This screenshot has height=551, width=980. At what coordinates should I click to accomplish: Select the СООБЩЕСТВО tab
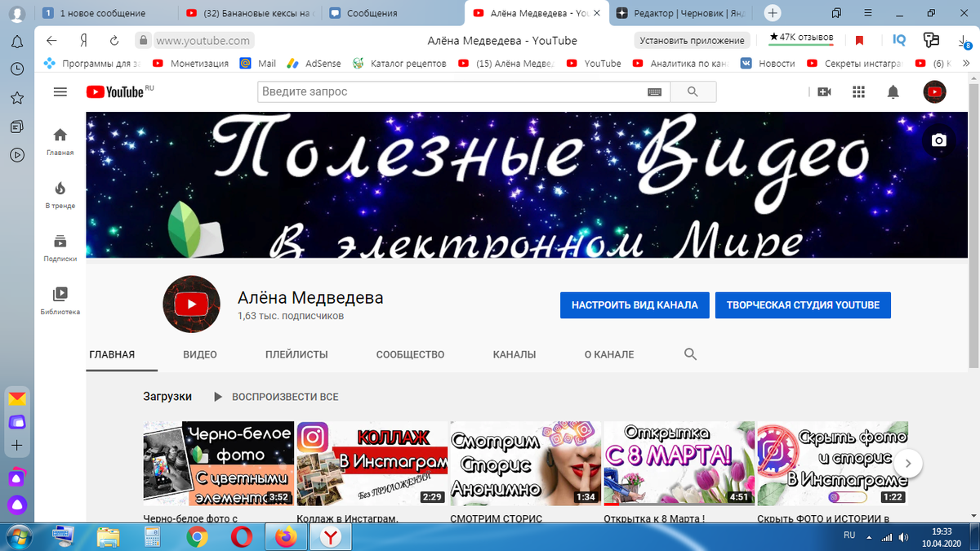[x=410, y=354]
